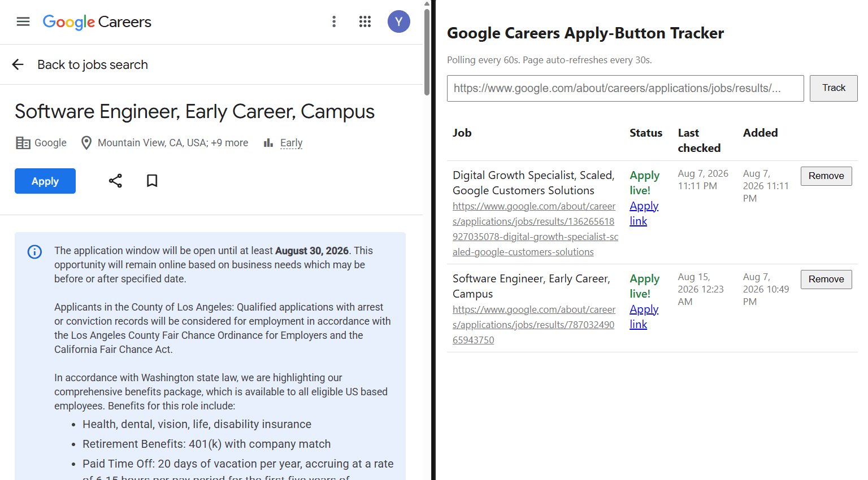The height and width of the screenshot is (480, 868).
Task: Click the Google Careers Apply-Button Tracker heading
Action: (x=585, y=33)
